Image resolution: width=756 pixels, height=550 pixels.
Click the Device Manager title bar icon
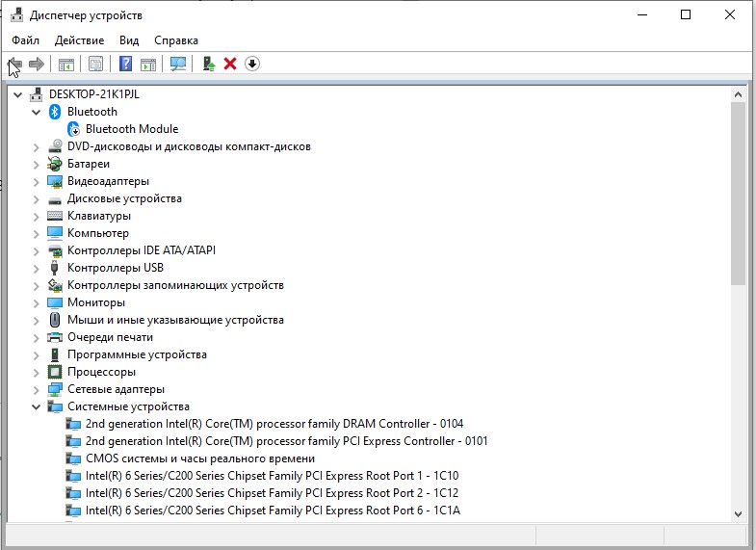pos(17,15)
